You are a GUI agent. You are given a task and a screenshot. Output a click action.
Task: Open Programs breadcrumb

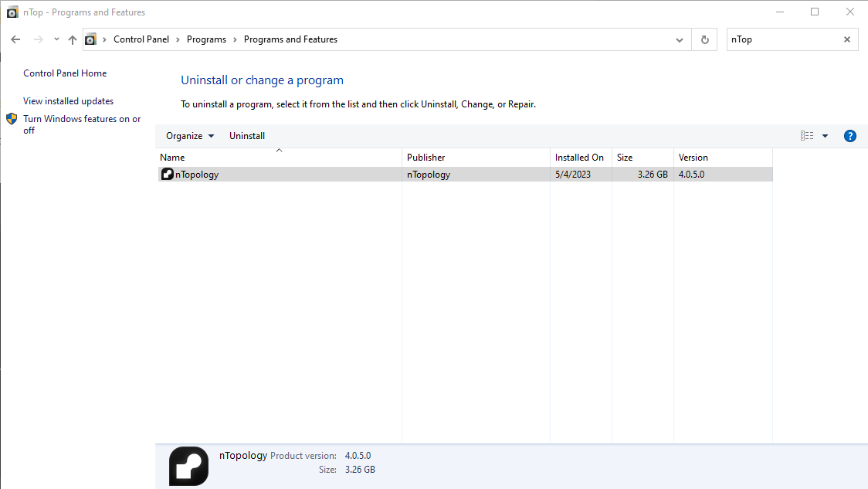tap(206, 39)
